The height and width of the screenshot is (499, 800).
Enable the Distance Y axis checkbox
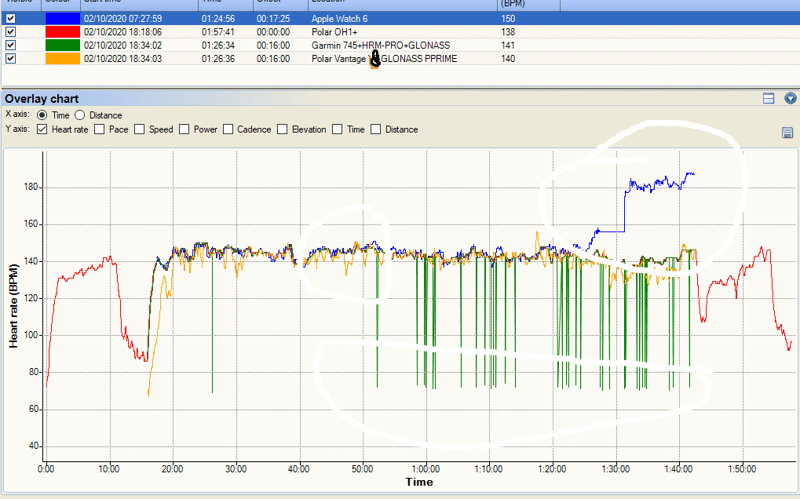376,129
